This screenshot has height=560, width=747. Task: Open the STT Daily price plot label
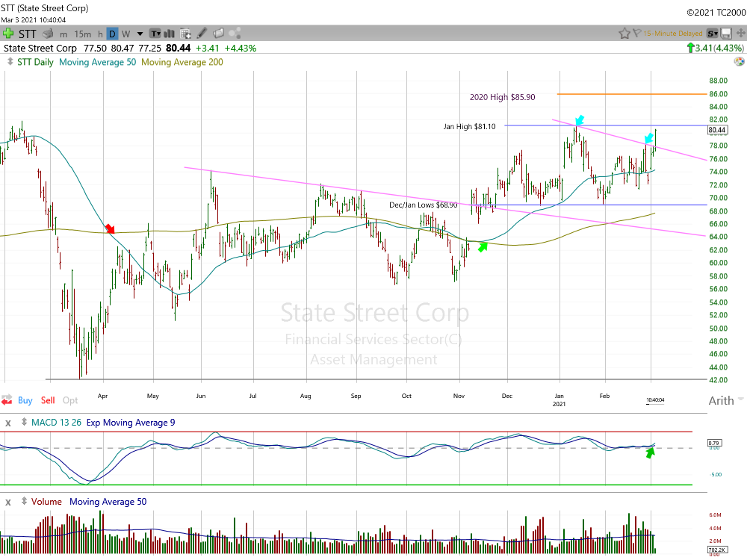pos(35,62)
